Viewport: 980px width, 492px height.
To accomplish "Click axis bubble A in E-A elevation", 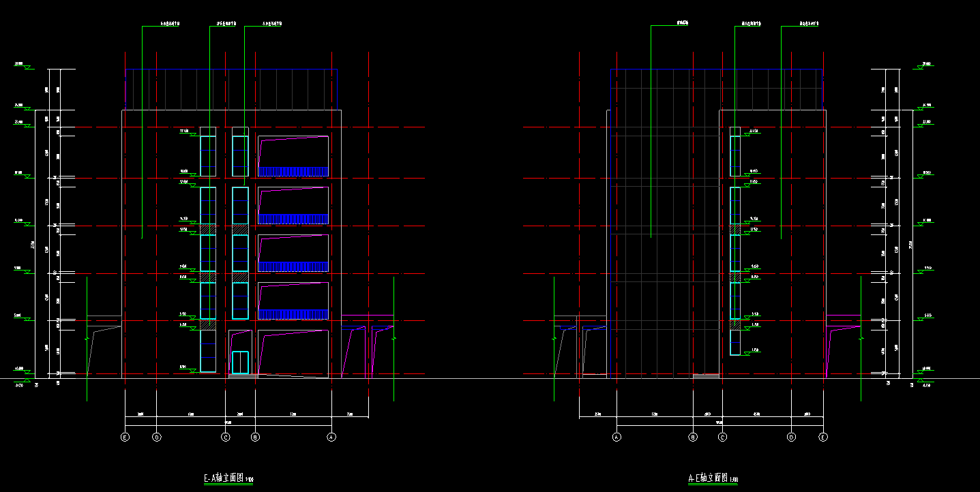I will pos(331,436).
